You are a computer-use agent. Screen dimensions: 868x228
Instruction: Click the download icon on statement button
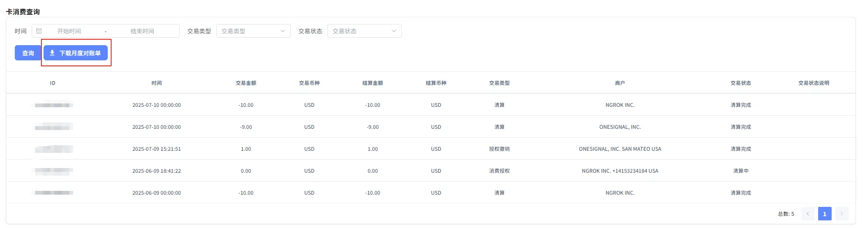pyautogui.click(x=52, y=53)
